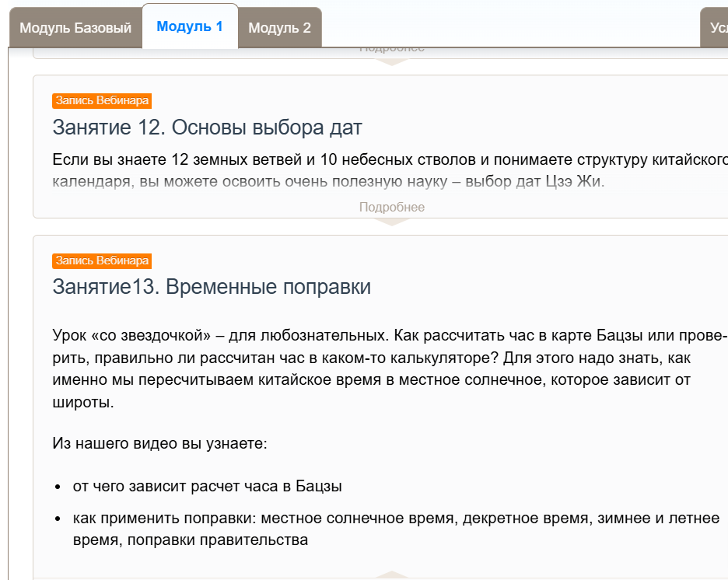728x580 pixels.
Task: Click the bullet dot before от чего зависит
Action: click(x=58, y=487)
